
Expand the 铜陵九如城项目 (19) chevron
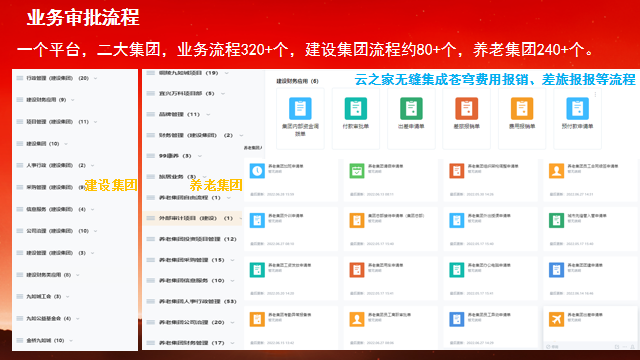[x=227, y=73]
